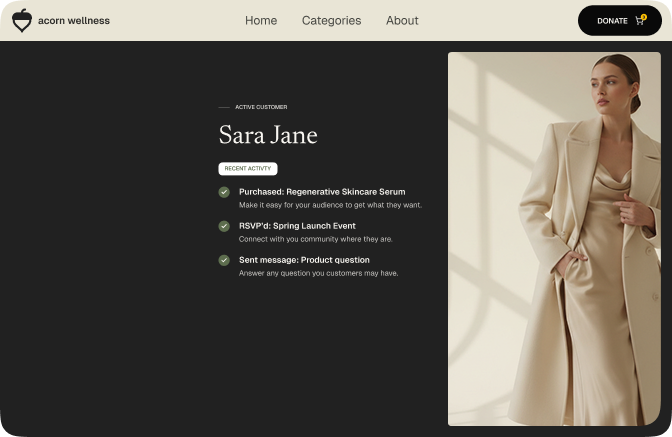Click 'Make it easy for your audience' description
Screen dimensions: 672x437
(x=330, y=205)
